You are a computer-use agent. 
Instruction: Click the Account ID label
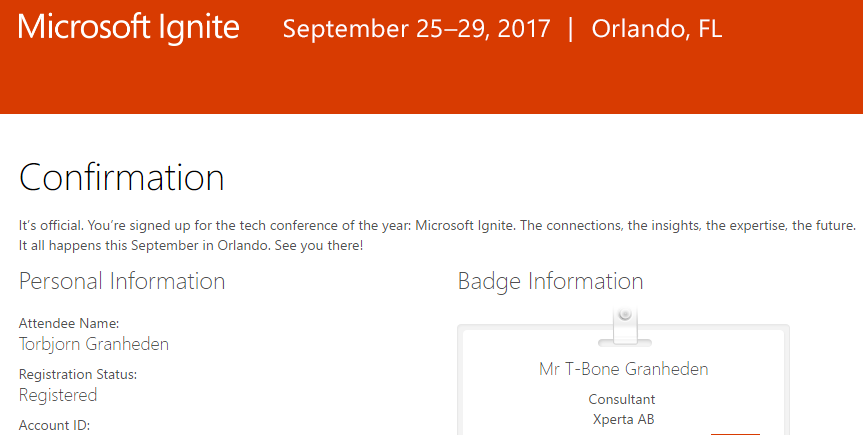[54, 426]
